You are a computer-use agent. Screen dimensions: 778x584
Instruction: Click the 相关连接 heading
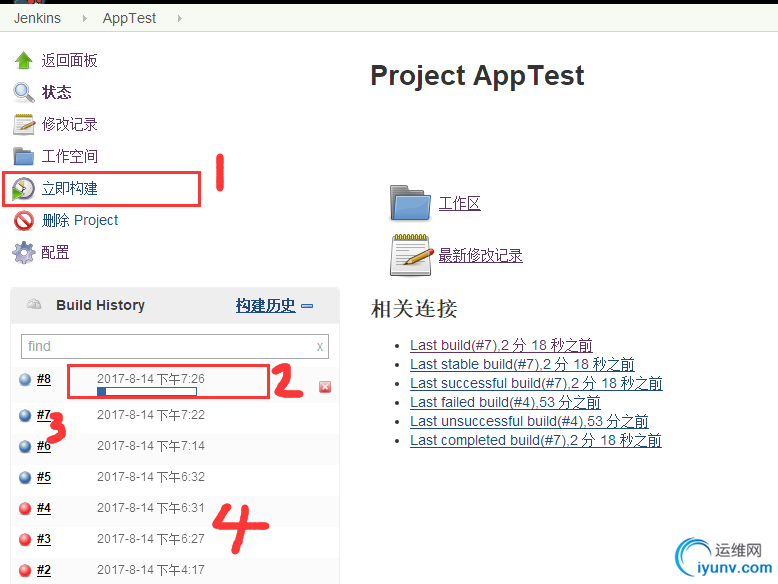[414, 309]
